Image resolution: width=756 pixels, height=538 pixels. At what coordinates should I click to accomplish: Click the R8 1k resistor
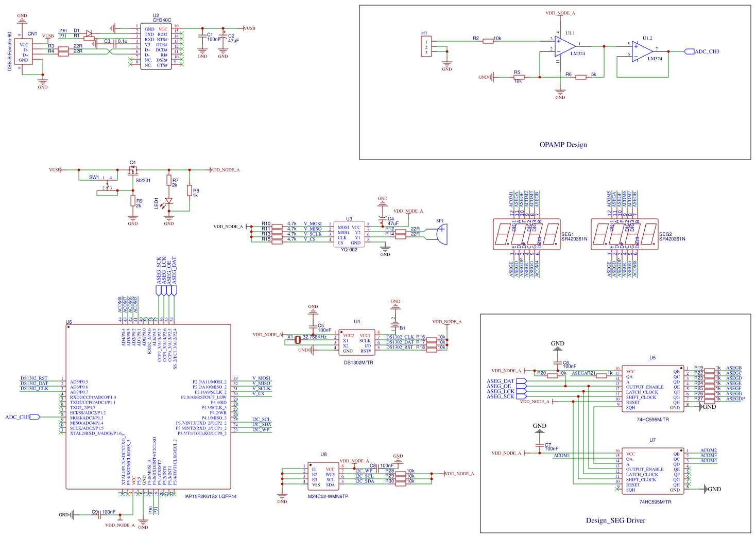tap(190, 190)
